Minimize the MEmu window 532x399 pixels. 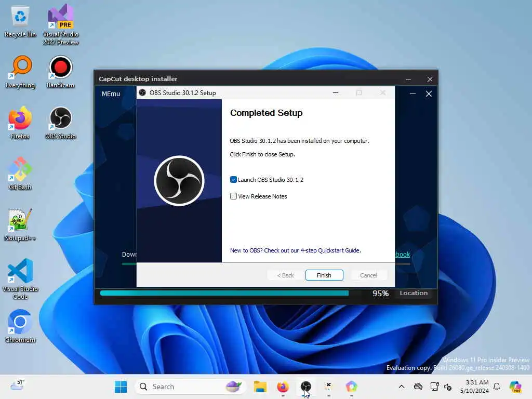point(413,94)
